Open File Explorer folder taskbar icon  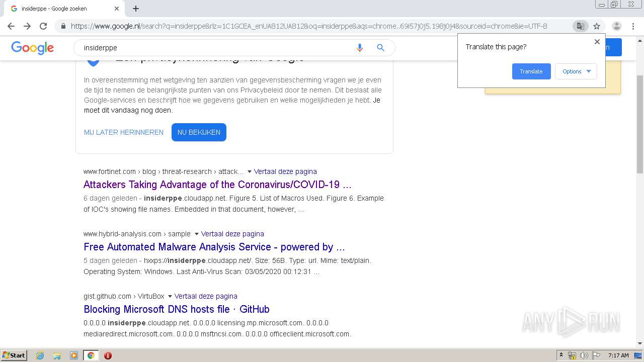point(57,355)
